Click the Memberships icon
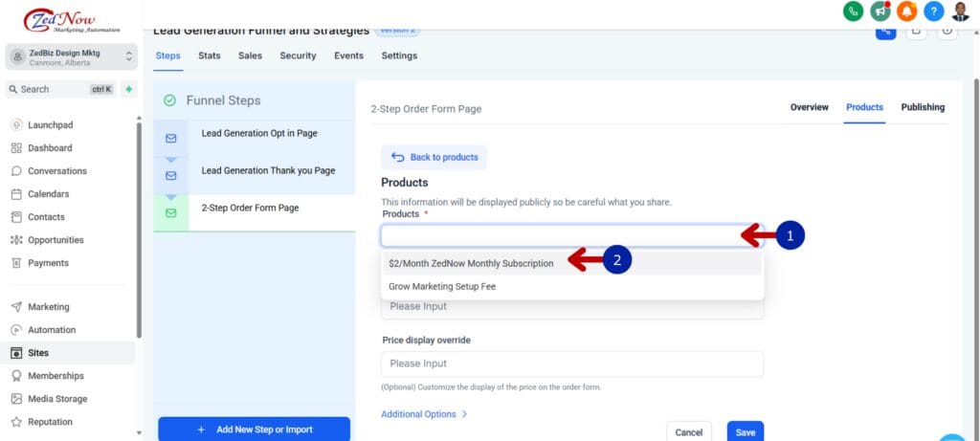Screen dimensions: 980x441 17,376
